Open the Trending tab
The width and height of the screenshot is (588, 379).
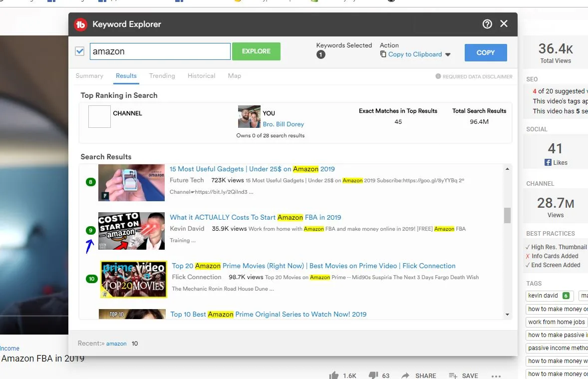tap(162, 76)
